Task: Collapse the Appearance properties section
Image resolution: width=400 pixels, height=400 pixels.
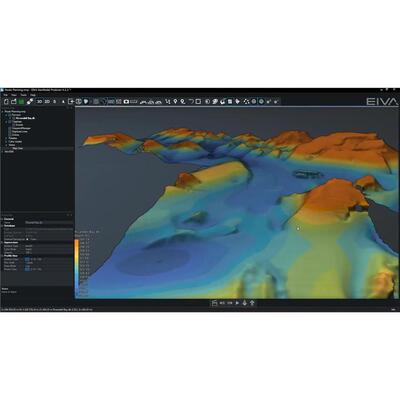Action: [x=2, y=242]
